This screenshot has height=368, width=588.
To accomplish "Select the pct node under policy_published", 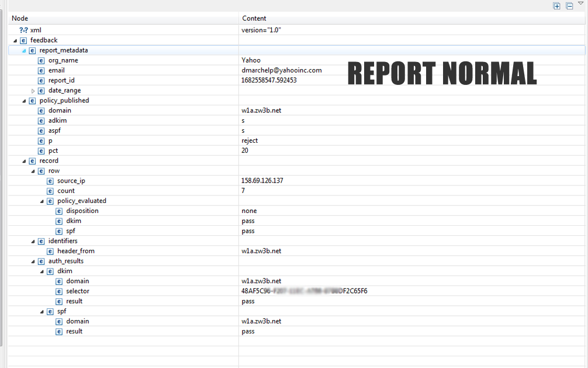I will click(53, 151).
